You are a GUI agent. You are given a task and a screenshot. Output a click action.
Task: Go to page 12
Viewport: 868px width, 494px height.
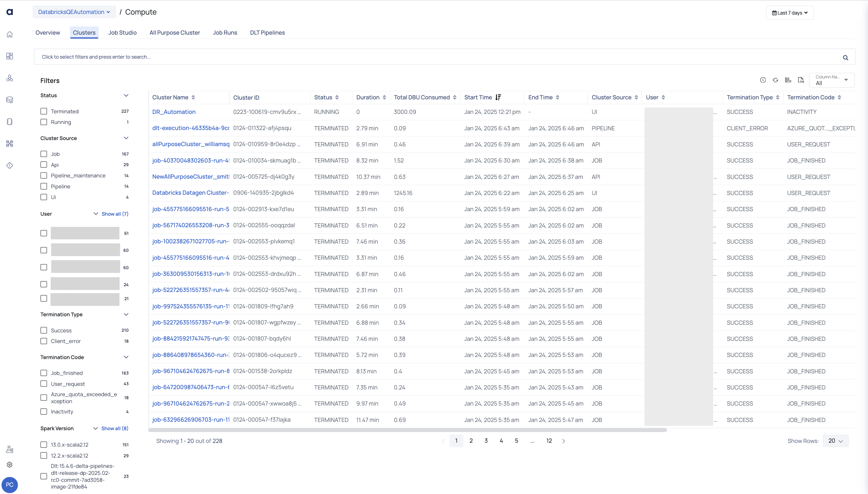(549, 441)
